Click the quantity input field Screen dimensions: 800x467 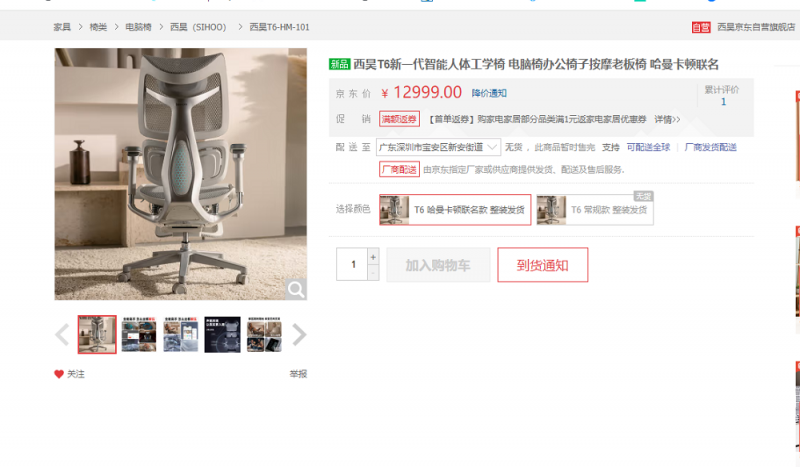(x=352, y=264)
